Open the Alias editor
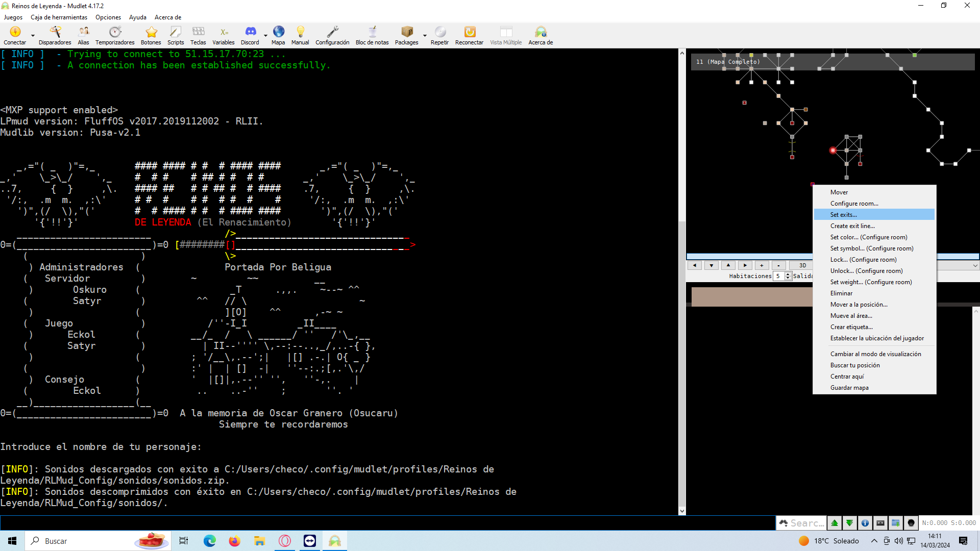The image size is (980, 551). tap(83, 36)
